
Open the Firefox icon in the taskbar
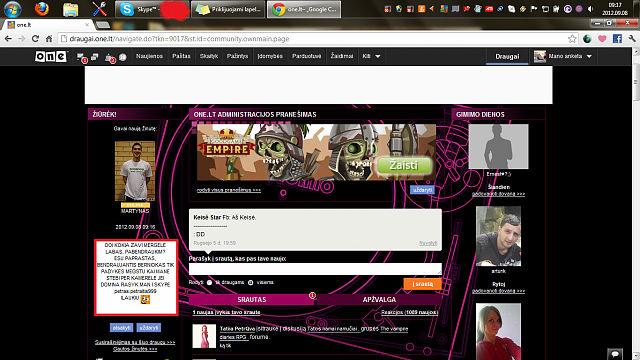pyautogui.click(x=42, y=9)
